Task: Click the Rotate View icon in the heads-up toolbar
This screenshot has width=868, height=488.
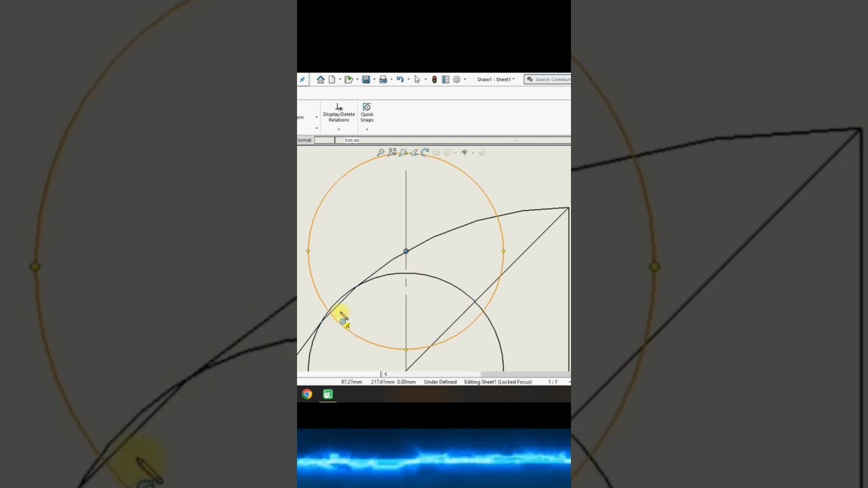Action: point(425,152)
